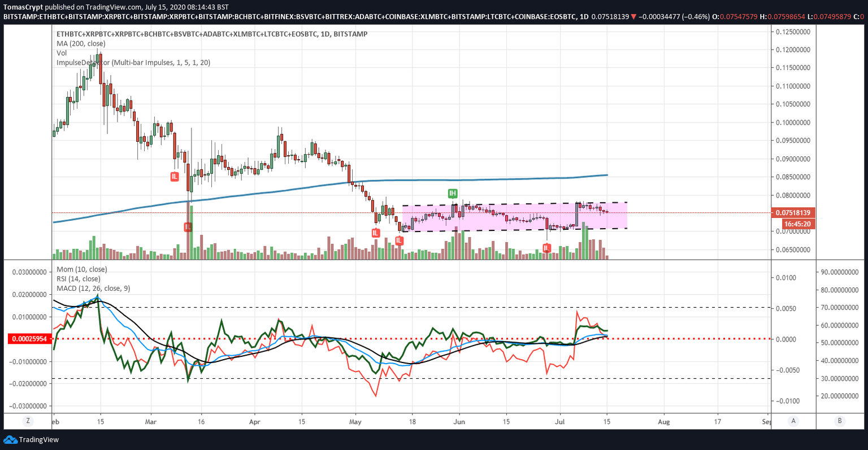Click the chart symbol title ending in EOSBTC, 1D, BITSTAMP
868x450 pixels.
tap(212, 34)
